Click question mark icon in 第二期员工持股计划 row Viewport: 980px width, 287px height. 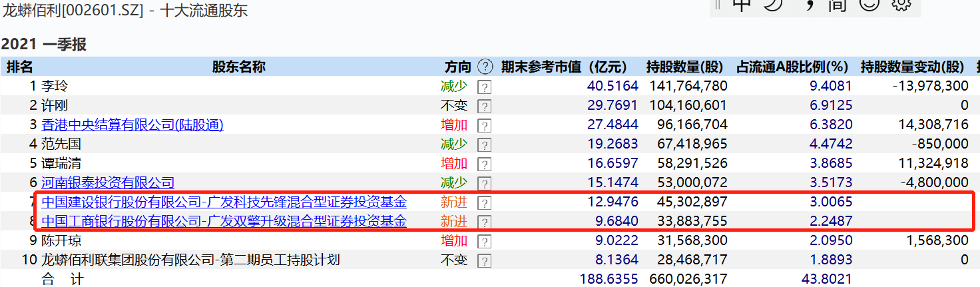point(485,261)
